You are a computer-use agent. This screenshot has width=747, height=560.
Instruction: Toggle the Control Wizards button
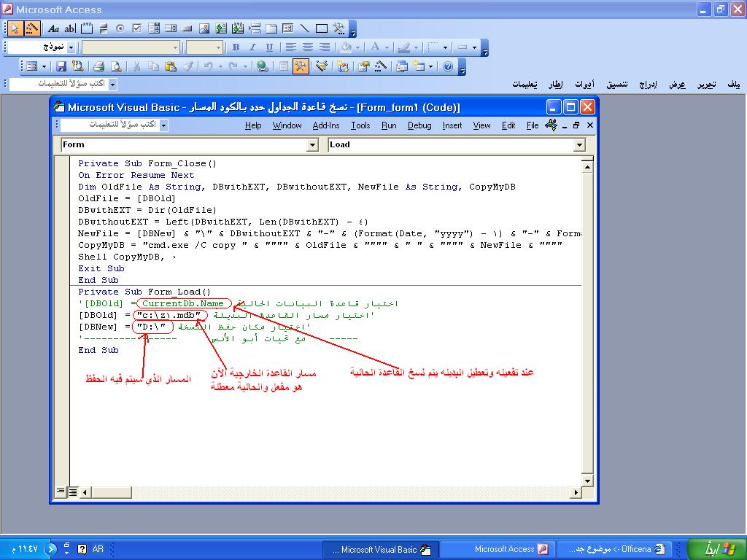pos(32,28)
